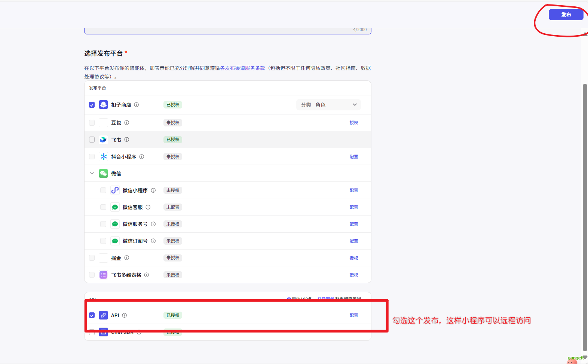The image size is (588, 364).
Task: Tick the 微信客服 checkbox
Action: pos(103,207)
